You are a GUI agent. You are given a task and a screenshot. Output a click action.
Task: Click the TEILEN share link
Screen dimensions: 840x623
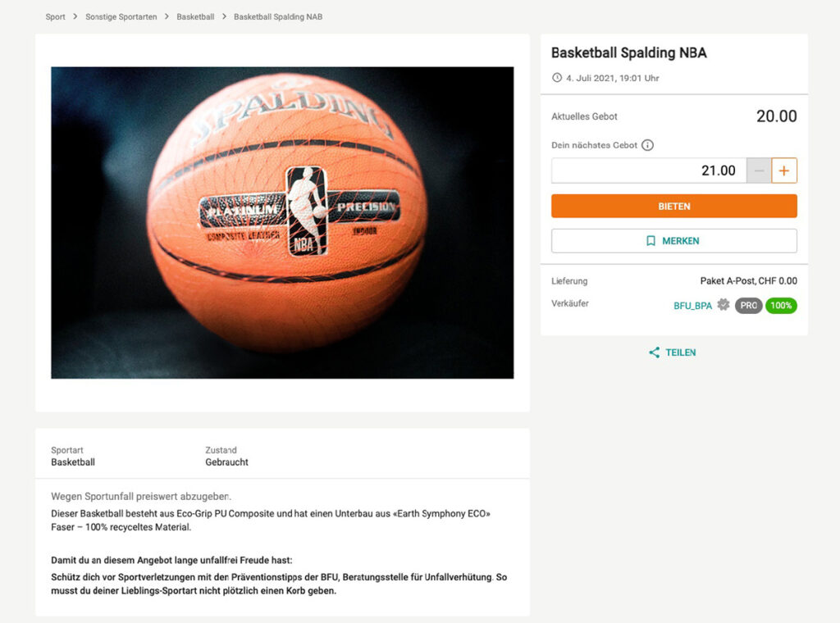pyautogui.click(x=673, y=352)
